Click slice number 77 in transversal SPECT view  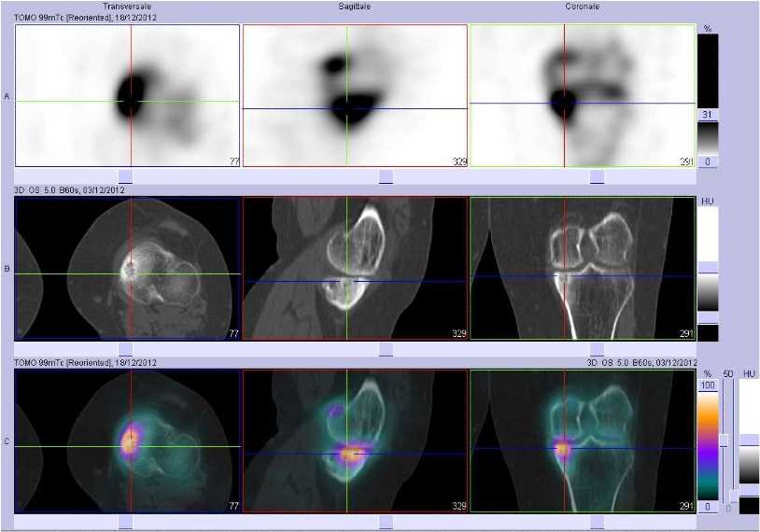(234, 161)
